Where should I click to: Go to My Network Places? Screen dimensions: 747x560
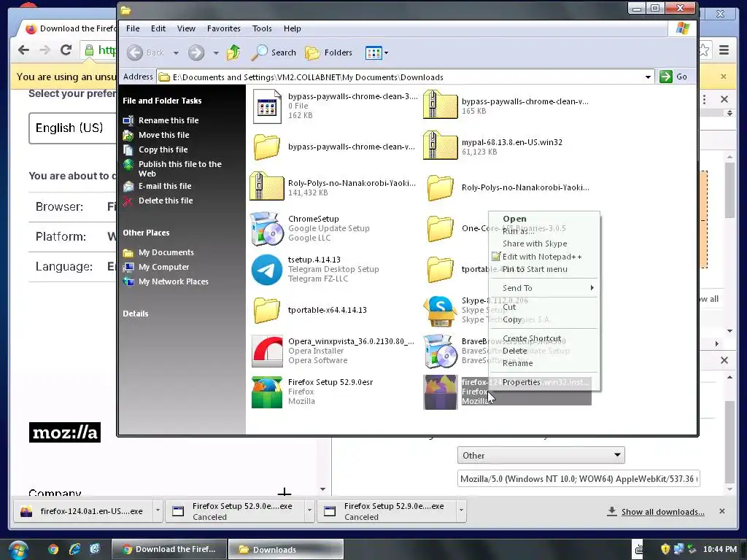pos(174,282)
